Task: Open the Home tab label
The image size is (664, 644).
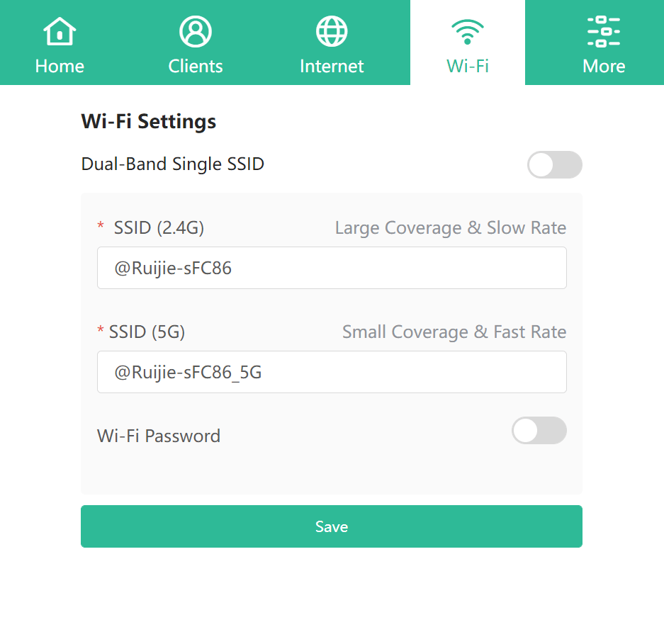Action: point(60,67)
